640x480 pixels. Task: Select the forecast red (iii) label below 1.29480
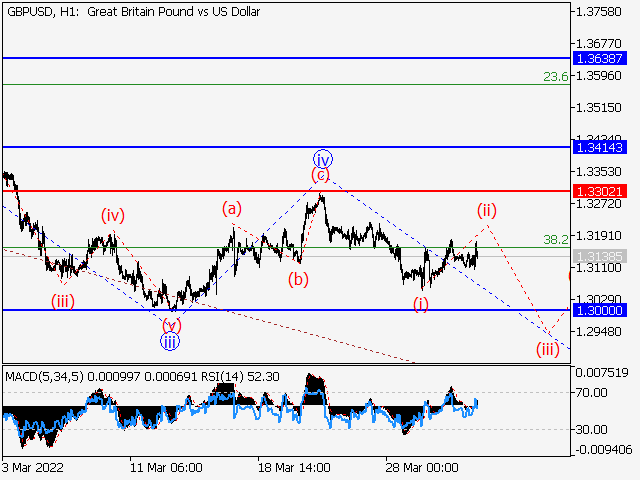[547, 350]
